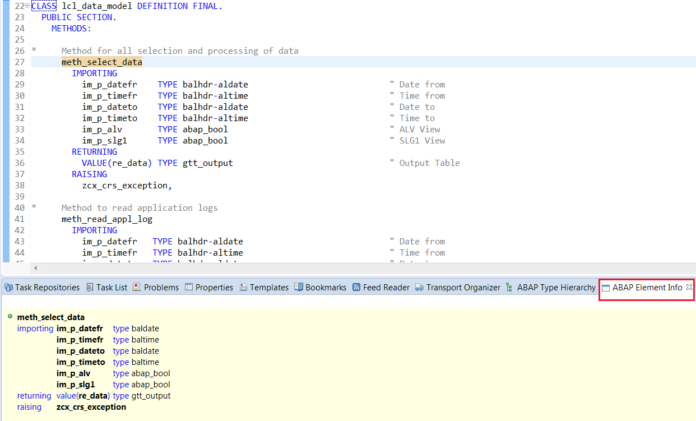Click the Task List tab icon
696x421 pixels.
(x=90, y=287)
